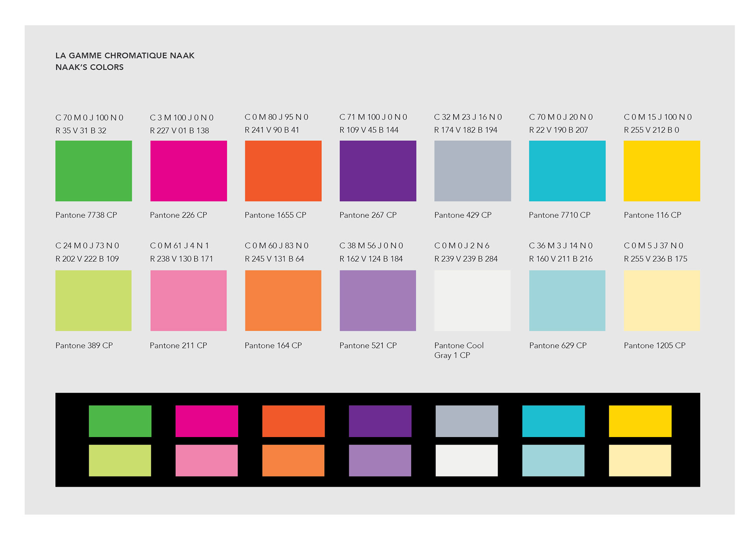This screenshot has height=536, width=756.
Task: Click the orange-red chip in the black strip
Action: (293, 421)
